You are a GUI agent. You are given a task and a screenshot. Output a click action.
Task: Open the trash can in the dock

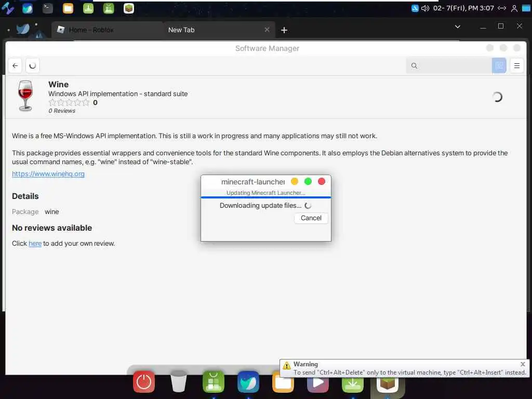point(179,382)
